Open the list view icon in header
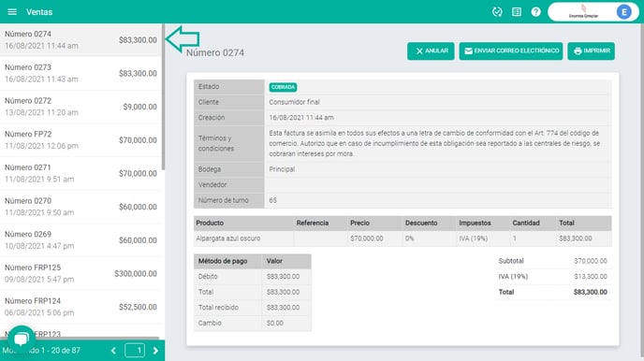 517,12
